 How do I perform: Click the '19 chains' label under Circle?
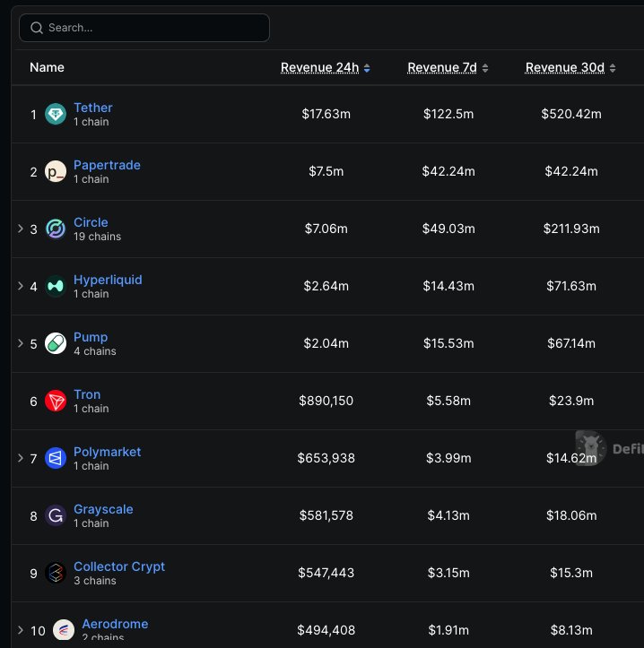[97, 237]
